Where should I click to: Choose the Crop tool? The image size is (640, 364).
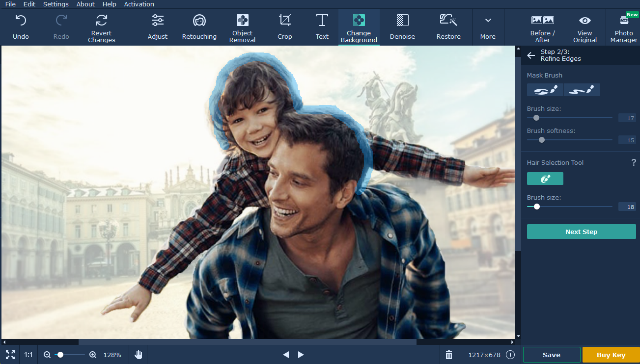pyautogui.click(x=285, y=27)
